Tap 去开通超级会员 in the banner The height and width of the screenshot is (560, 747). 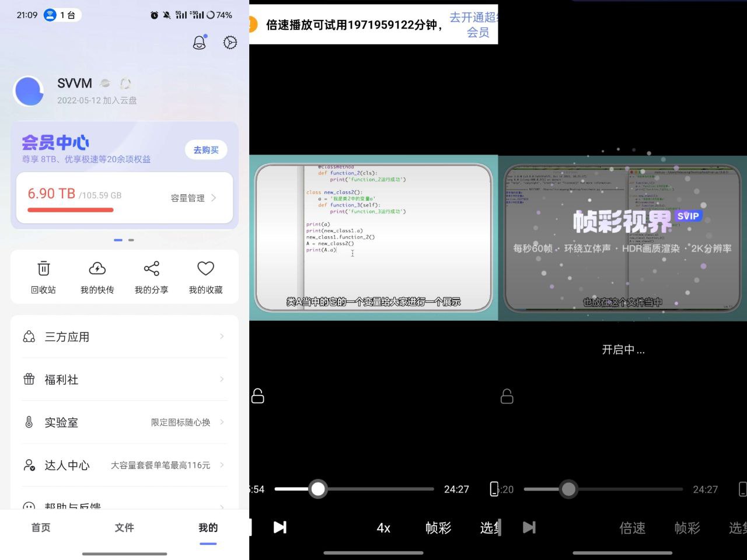[474, 24]
